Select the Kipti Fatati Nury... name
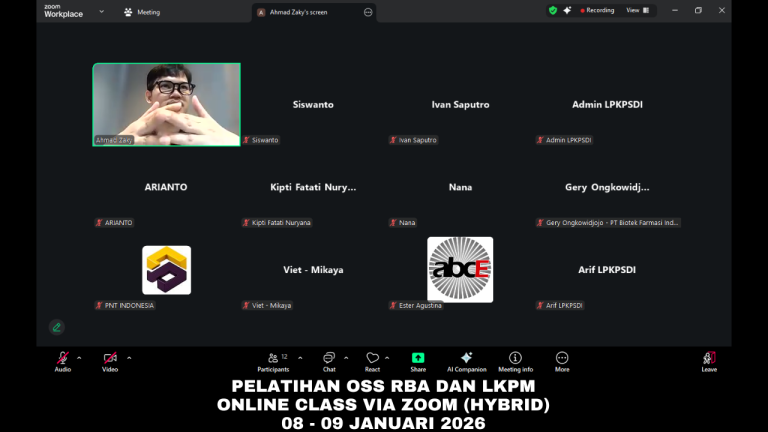The width and height of the screenshot is (768, 432). pos(313,187)
